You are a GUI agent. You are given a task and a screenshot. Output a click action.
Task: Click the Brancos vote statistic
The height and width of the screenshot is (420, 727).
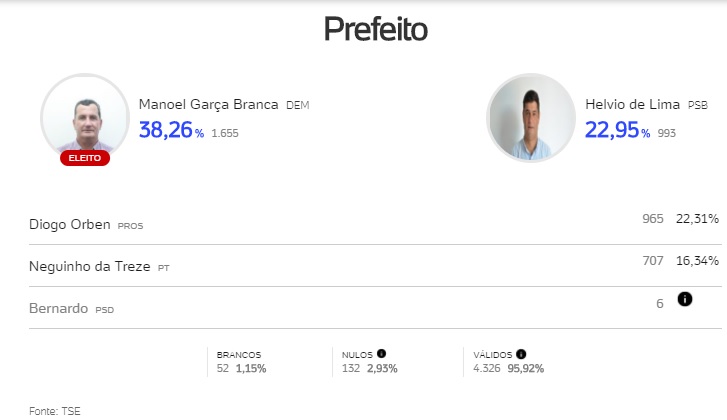[x=241, y=361]
